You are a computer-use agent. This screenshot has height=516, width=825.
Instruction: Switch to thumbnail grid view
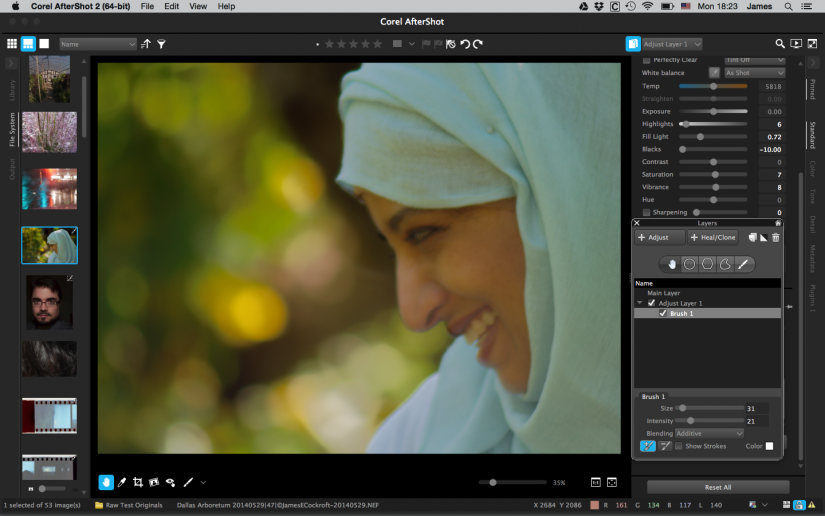coord(12,44)
